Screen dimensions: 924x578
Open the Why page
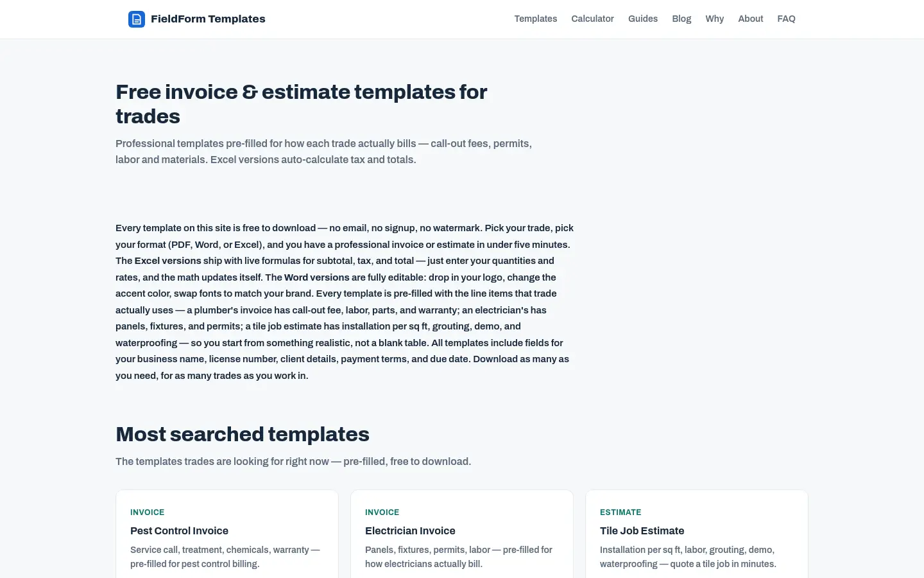(714, 19)
